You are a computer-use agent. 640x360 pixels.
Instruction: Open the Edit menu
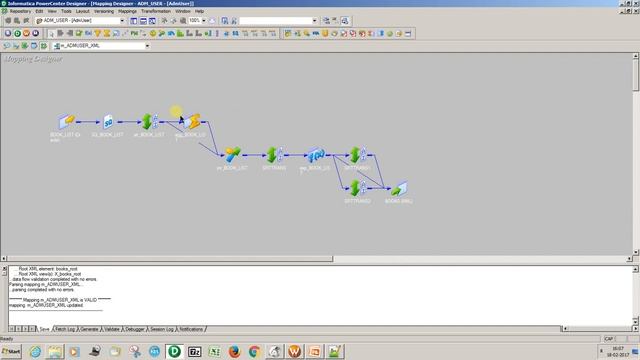pyautogui.click(x=39, y=11)
